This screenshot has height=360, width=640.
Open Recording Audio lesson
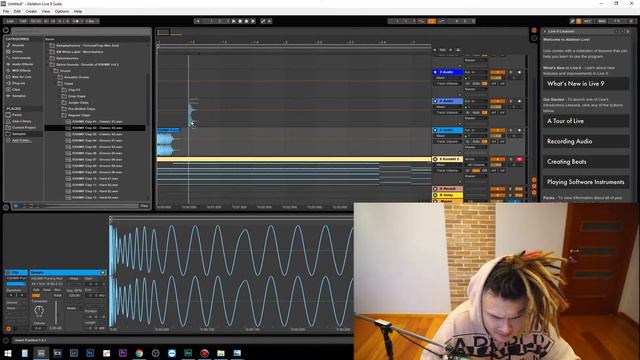point(586,141)
